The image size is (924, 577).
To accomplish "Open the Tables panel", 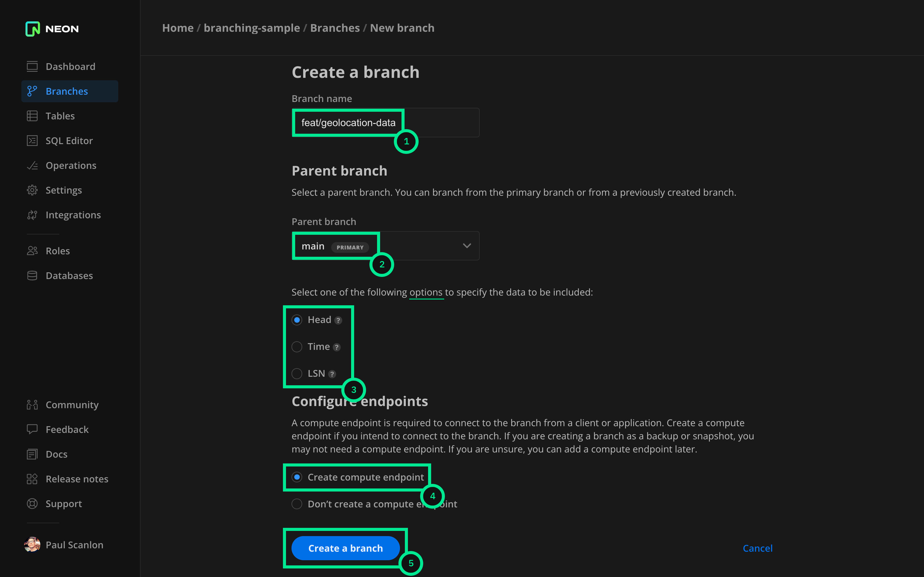I will tap(60, 116).
